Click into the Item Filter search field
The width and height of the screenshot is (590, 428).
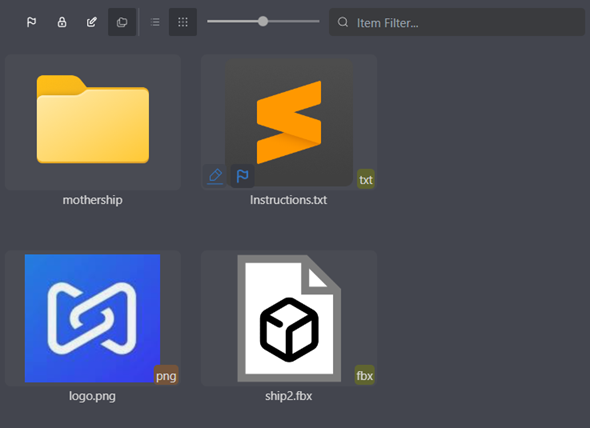point(457,23)
